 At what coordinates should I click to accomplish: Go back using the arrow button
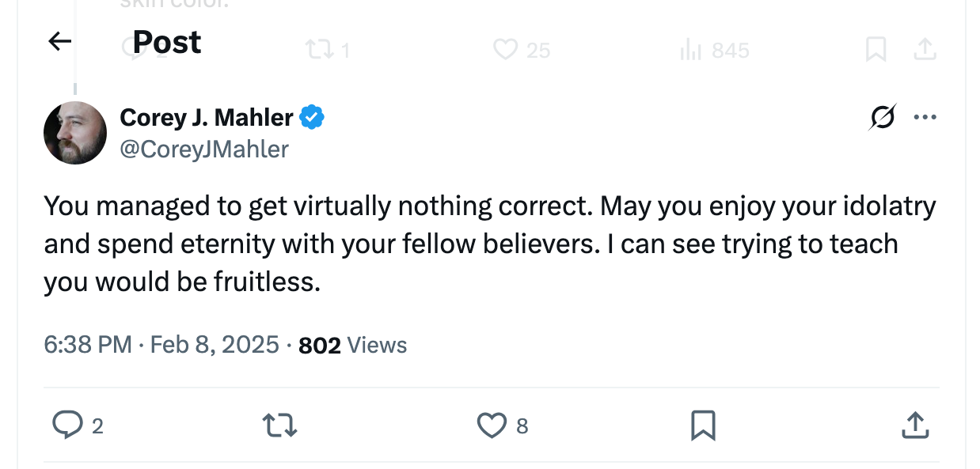click(x=58, y=41)
